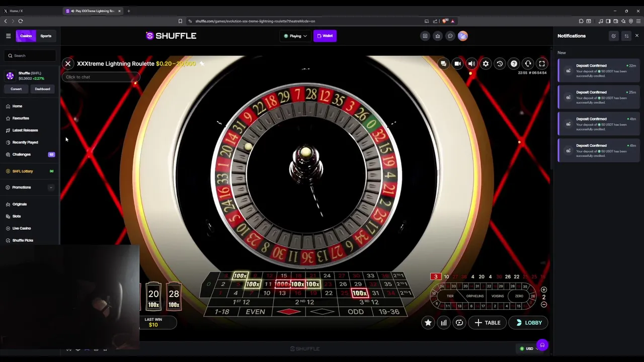The image size is (644, 362).
Task: Switch to the Casino tab
Action: pos(26,36)
